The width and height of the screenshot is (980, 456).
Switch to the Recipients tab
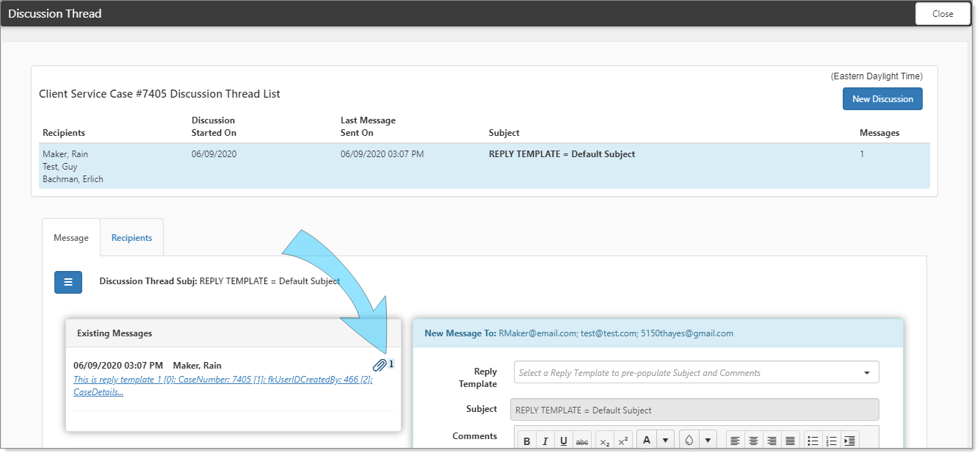[131, 238]
